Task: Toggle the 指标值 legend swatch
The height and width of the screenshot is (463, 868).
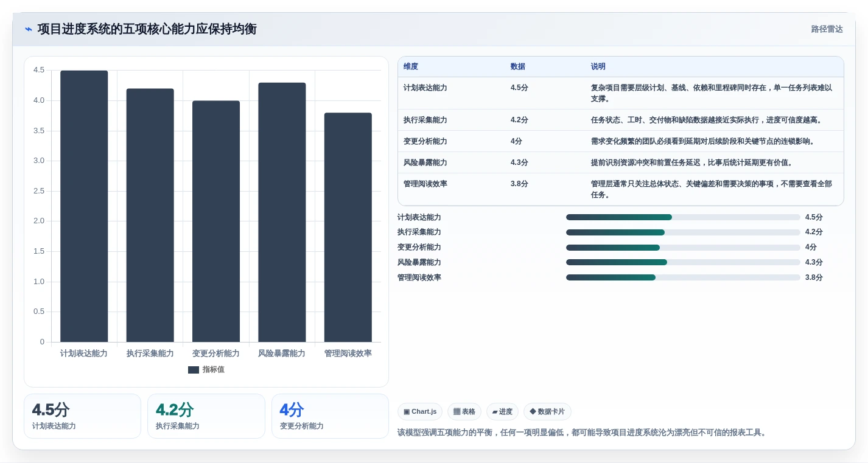Action: coord(194,370)
